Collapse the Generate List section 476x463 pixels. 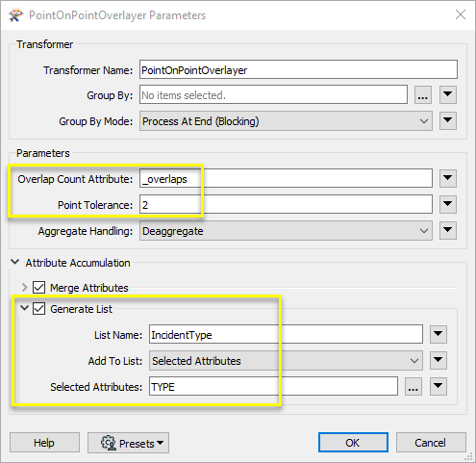click(x=24, y=308)
